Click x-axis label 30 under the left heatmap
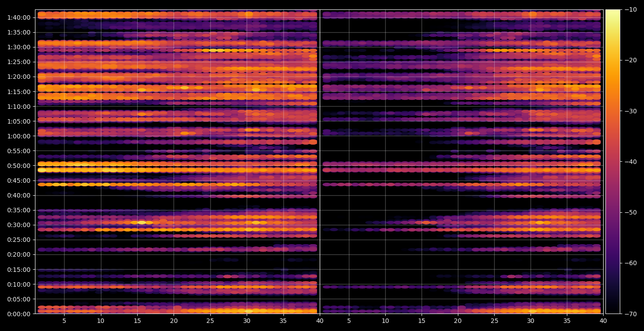 [247, 321]
